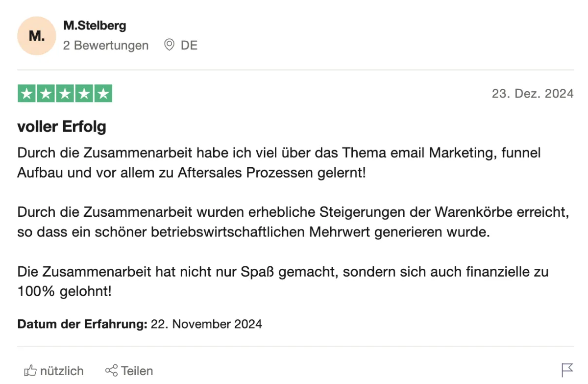Click the fifth green rating star
The width and height of the screenshot is (588, 384).
[103, 94]
